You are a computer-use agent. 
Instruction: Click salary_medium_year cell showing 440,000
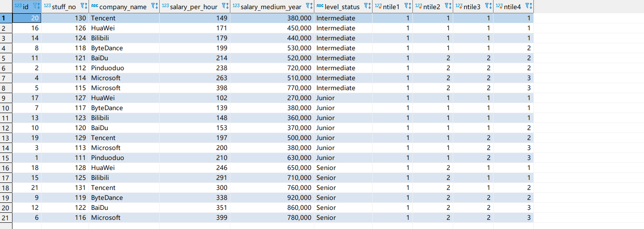272,38
